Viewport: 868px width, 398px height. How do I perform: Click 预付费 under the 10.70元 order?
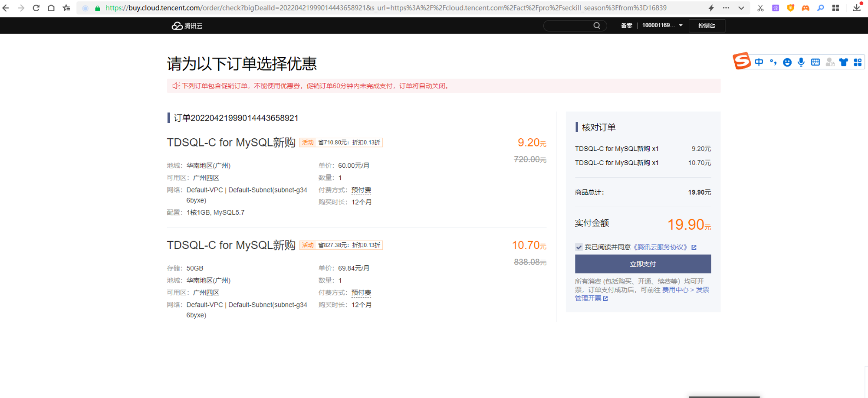[x=361, y=293]
